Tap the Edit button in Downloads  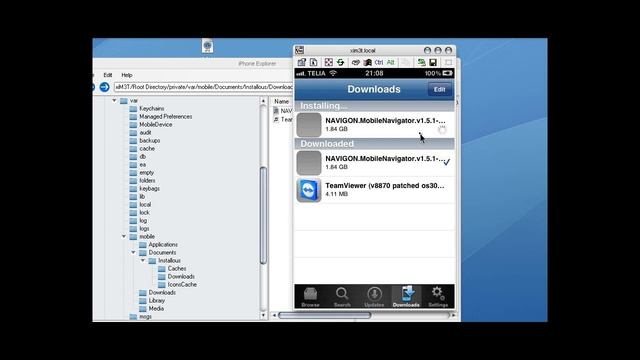click(x=440, y=89)
